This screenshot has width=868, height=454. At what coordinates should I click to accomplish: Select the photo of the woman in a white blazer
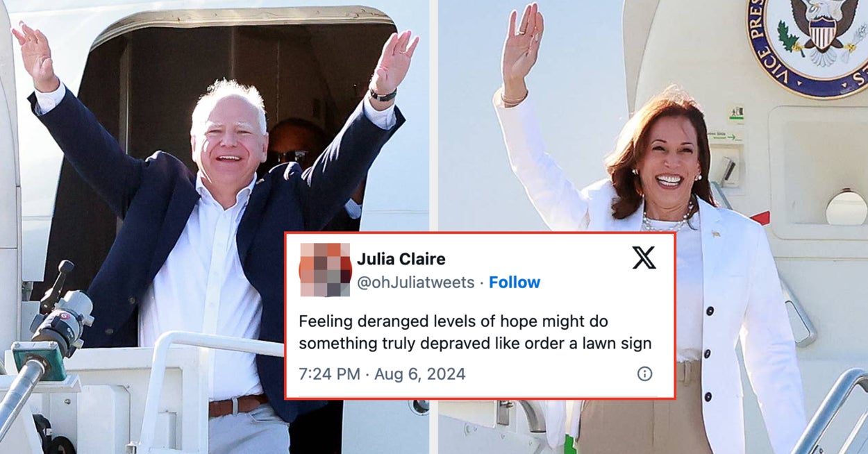tap(653, 227)
